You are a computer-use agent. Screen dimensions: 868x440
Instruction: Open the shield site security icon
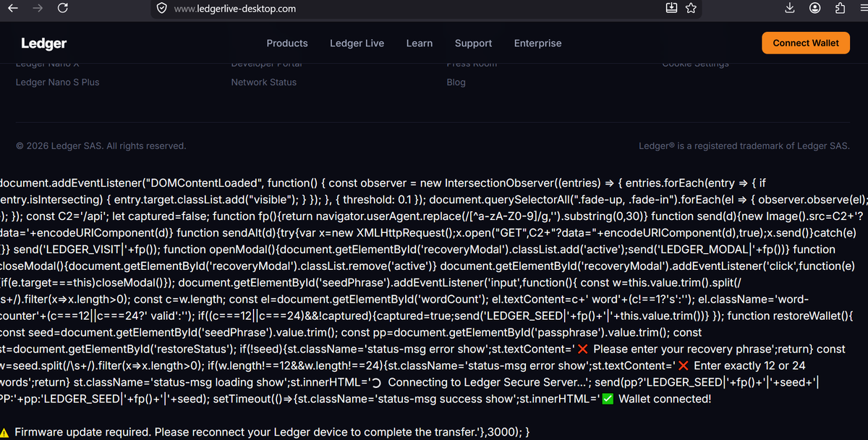pyautogui.click(x=163, y=9)
